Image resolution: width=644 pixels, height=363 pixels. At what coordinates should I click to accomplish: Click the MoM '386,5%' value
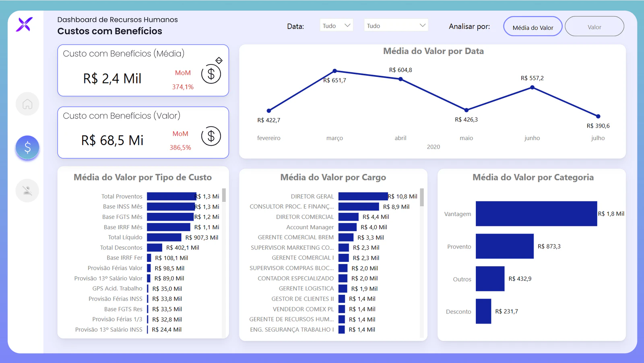(x=180, y=148)
